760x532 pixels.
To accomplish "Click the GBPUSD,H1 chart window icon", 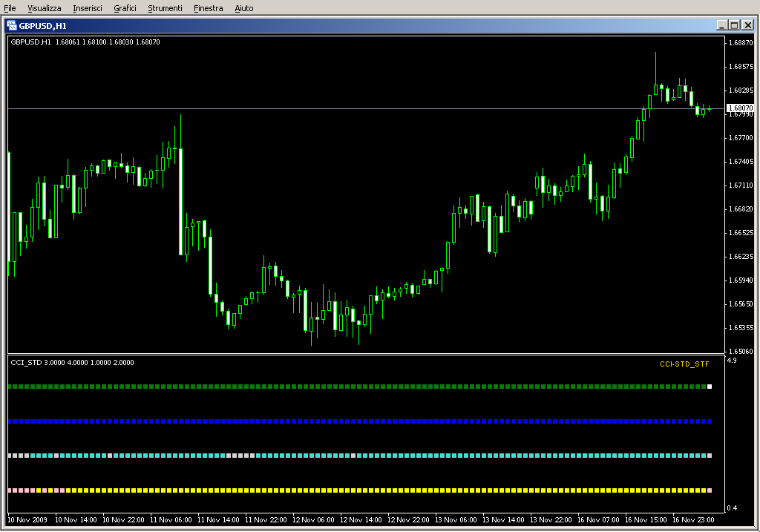I will click(12, 25).
